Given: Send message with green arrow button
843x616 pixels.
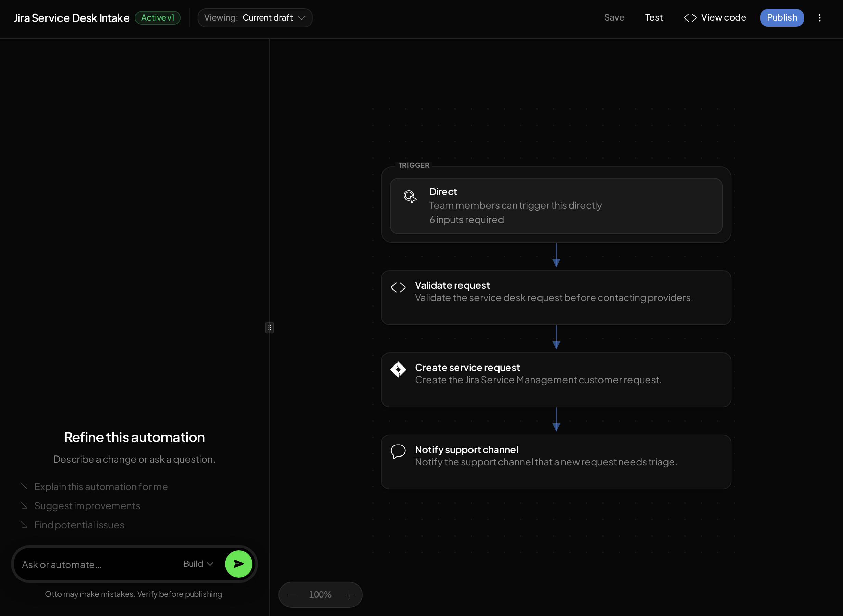Looking at the screenshot, I should (238, 564).
